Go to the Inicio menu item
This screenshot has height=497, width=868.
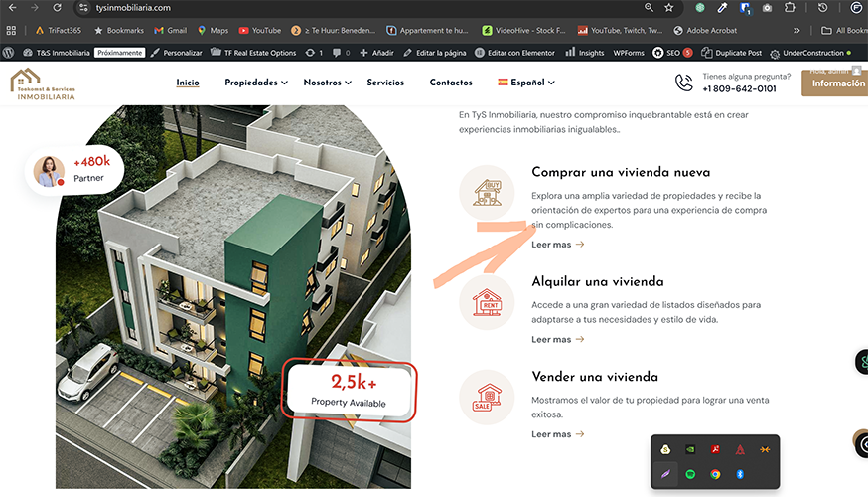(188, 82)
